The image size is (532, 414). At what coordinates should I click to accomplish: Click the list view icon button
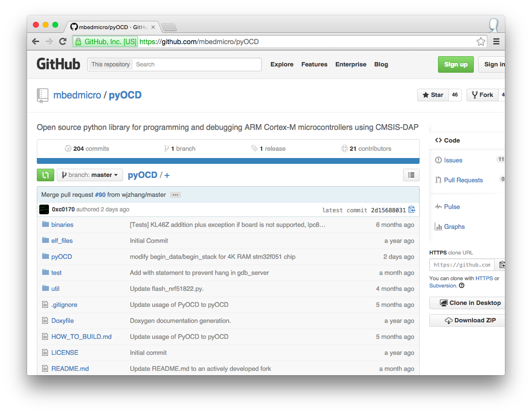point(411,175)
